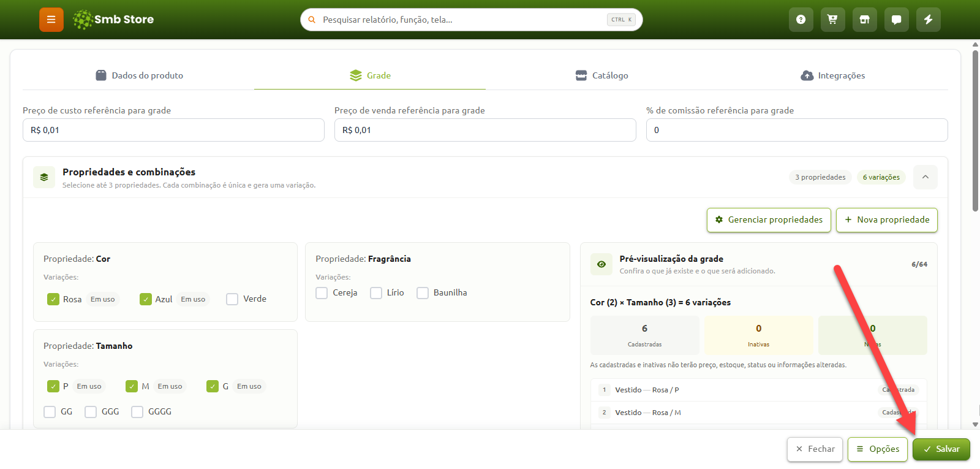The image size is (980, 469).
Task: Click the 3 propriedades badge
Action: [820, 177]
